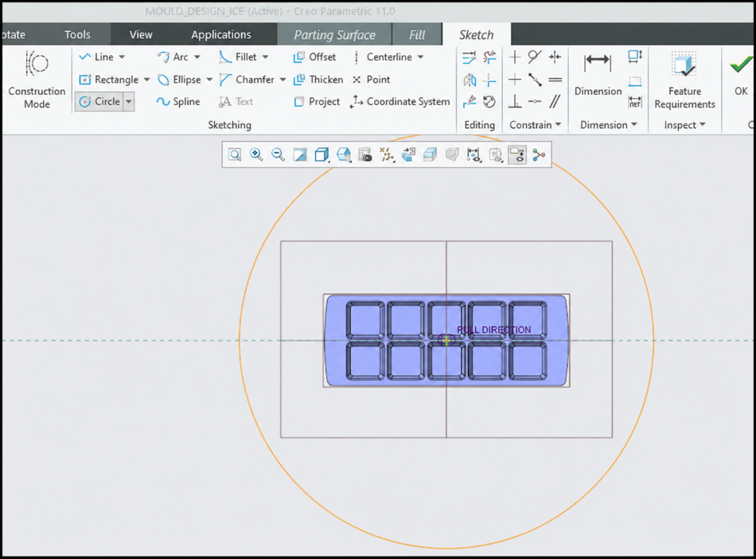Toggle Construction Mode
756x559 pixels.
coord(37,80)
